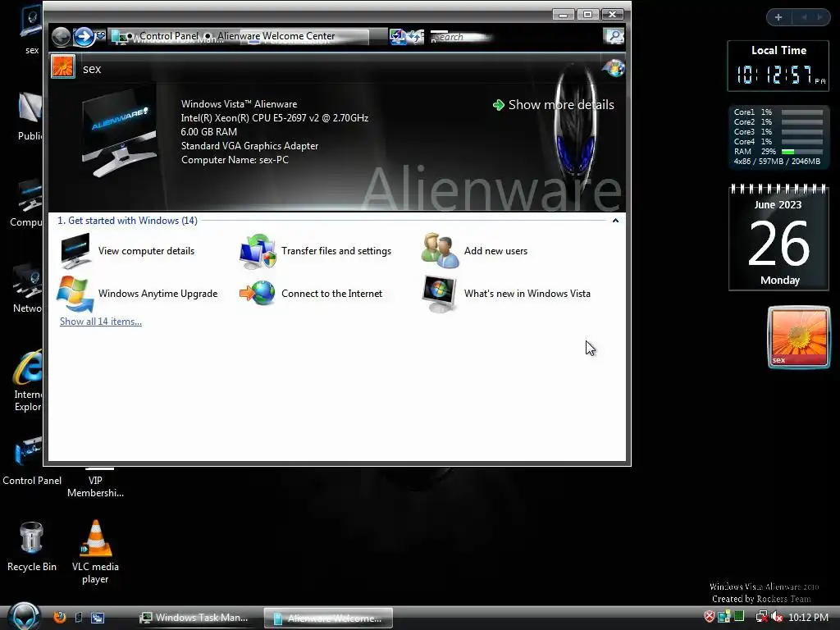Click the 10:12 PM taskbar clock
The height and width of the screenshot is (630, 840).
[808, 617]
